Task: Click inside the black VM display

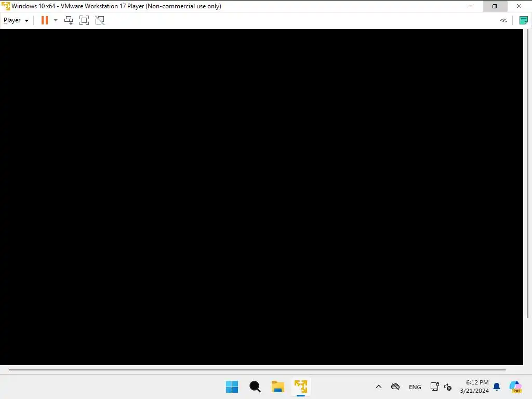Action: pos(262,197)
